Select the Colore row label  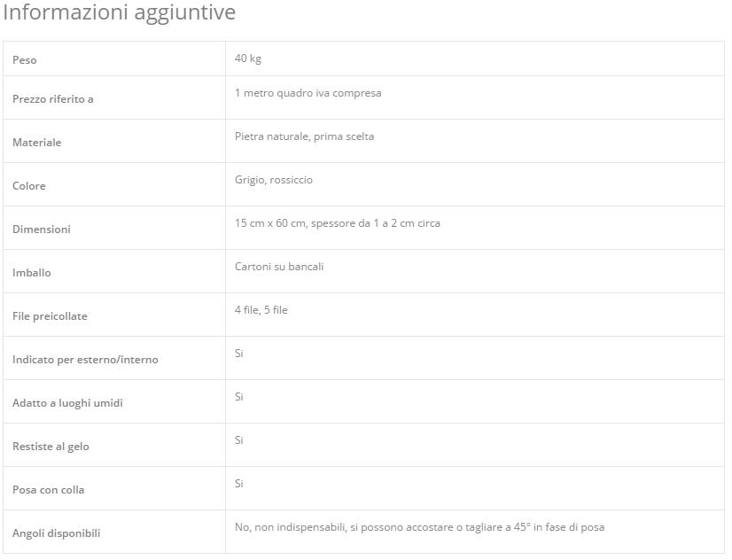click(29, 186)
